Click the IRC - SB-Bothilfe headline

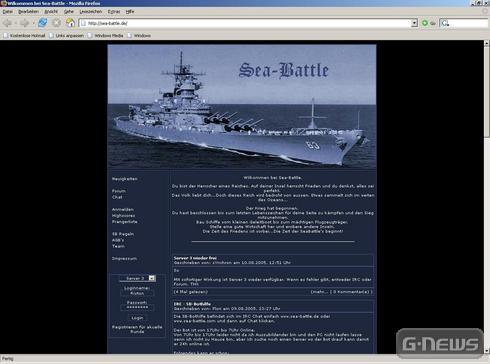coord(192,304)
